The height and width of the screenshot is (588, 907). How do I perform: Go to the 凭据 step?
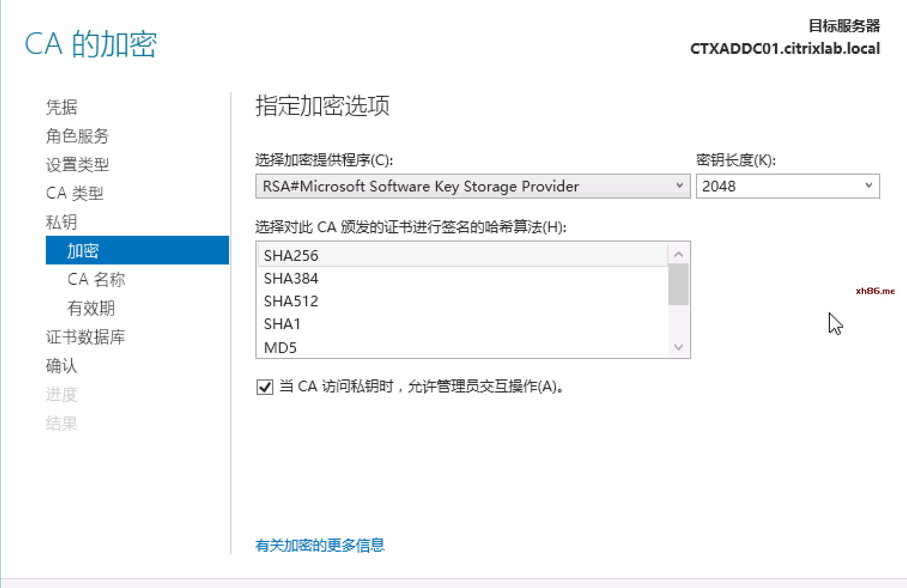(61, 107)
